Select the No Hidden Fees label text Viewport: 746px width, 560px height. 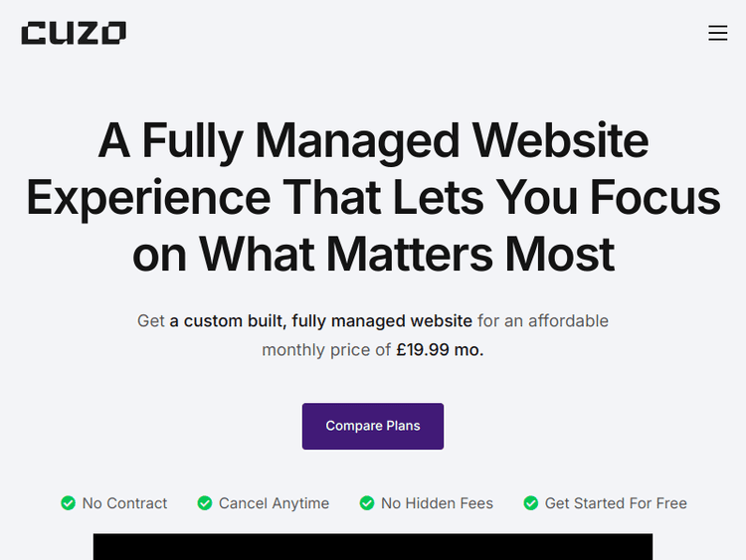[437, 503]
